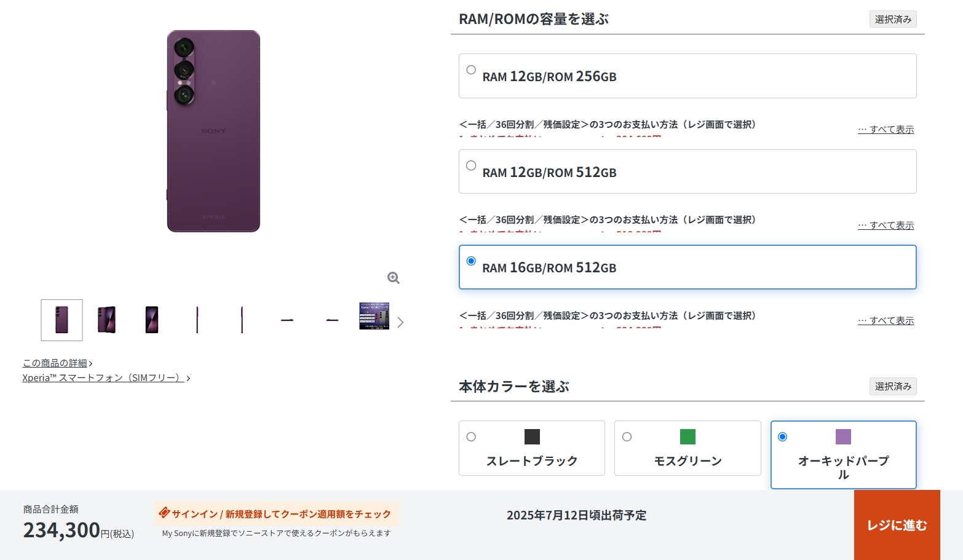Click 本体カラーを選ぶ heading
Viewport: 963px width, 560px height.
(514, 387)
